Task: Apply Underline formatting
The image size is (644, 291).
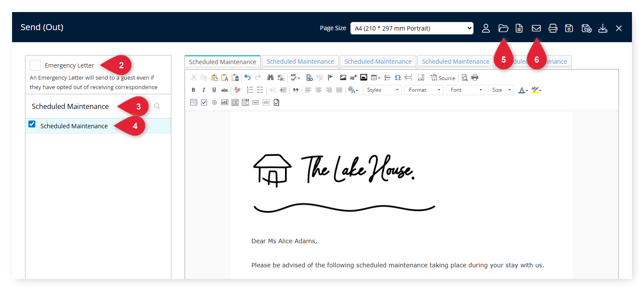Action: (214, 90)
